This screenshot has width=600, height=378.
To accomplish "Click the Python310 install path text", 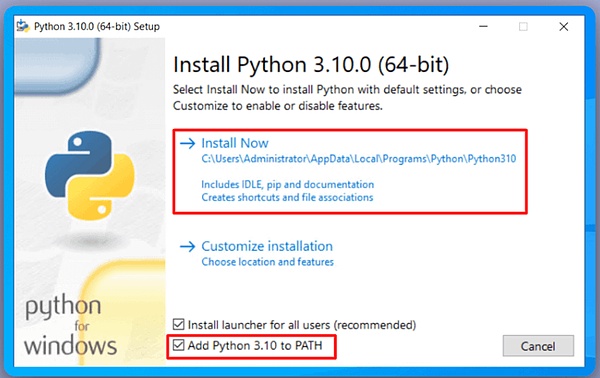I will pyautogui.click(x=359, y=159).
